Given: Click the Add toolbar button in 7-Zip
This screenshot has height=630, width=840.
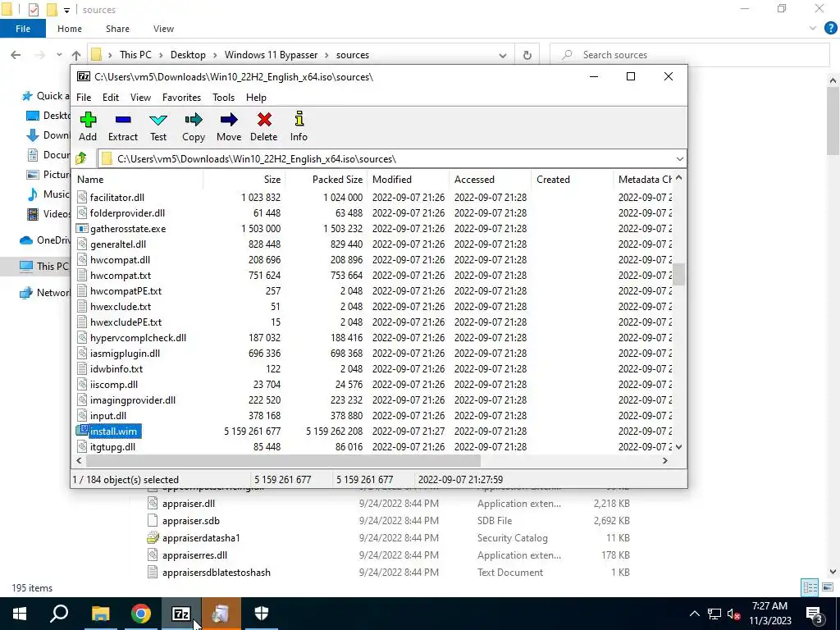Looking at the screenshot, I should coord(88,126).
